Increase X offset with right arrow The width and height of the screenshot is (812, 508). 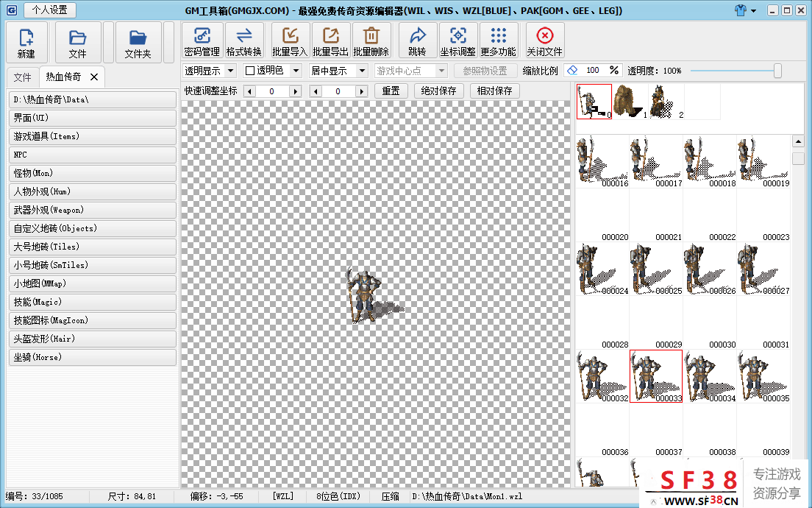coord(295,91)
